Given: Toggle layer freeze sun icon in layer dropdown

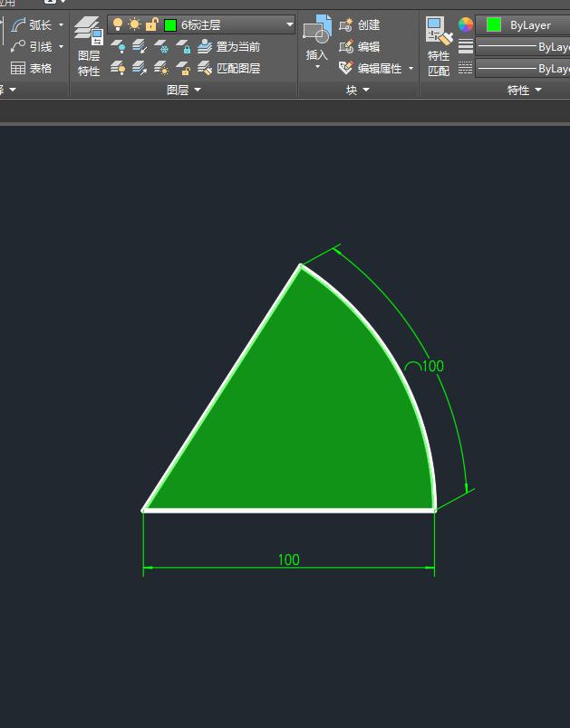Looking at the screenshot, I should (x=134, y=24).
